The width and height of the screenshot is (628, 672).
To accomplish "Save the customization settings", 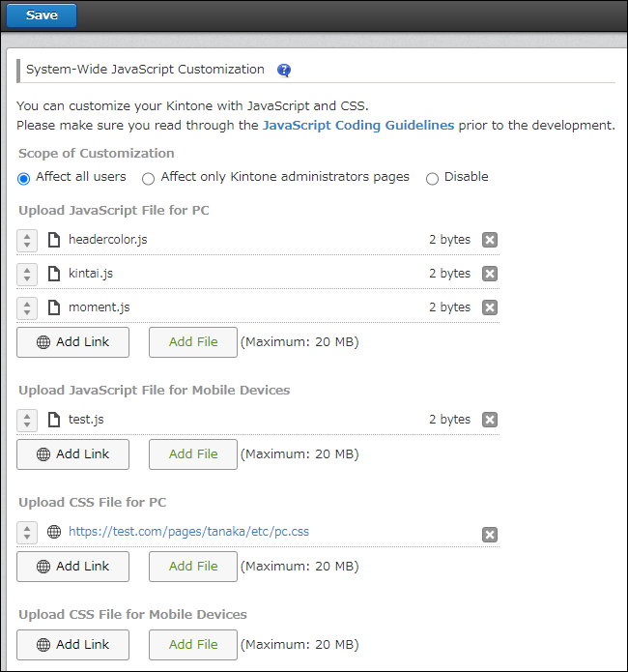I will coord(42,15).
